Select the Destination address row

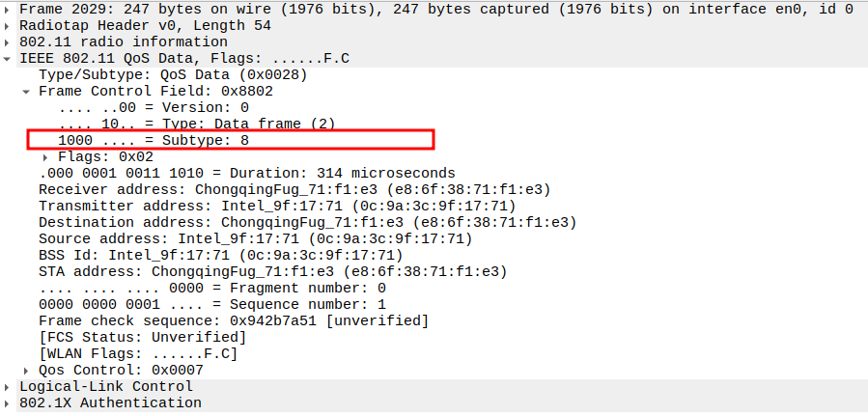(307, 222)
